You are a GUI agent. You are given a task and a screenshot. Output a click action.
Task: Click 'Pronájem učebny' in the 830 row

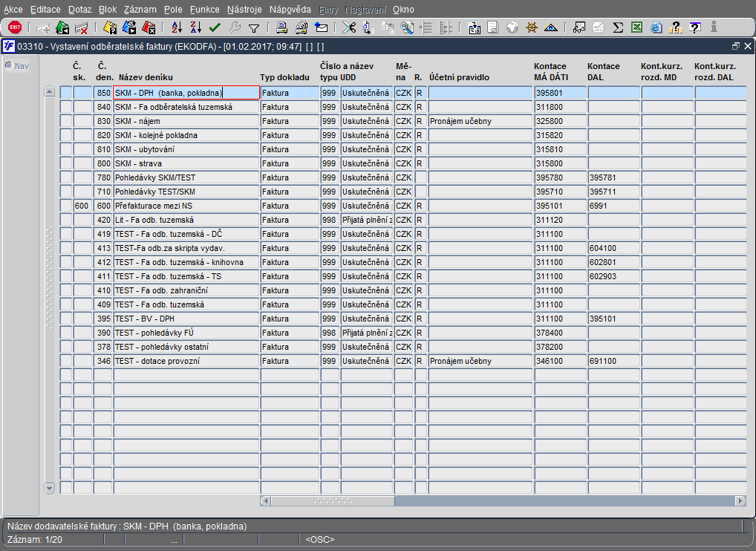(x=480, y=121)
